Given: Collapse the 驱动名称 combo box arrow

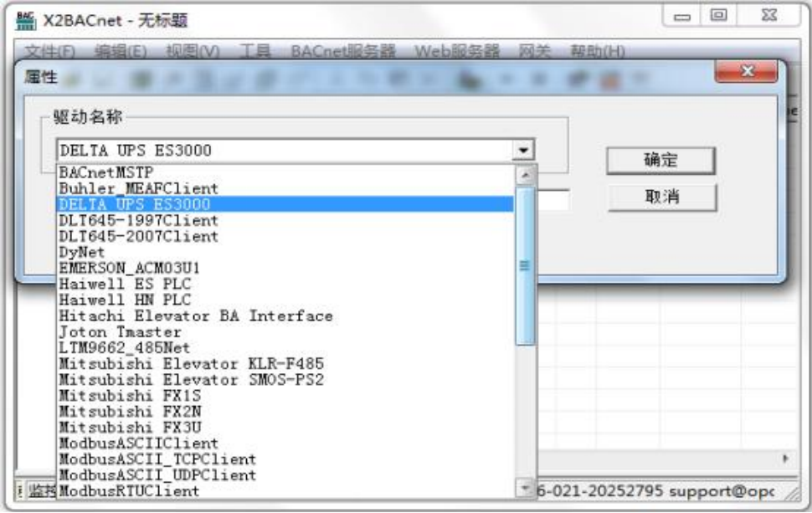Looking at the screenshot, I should tap(523, 150).
